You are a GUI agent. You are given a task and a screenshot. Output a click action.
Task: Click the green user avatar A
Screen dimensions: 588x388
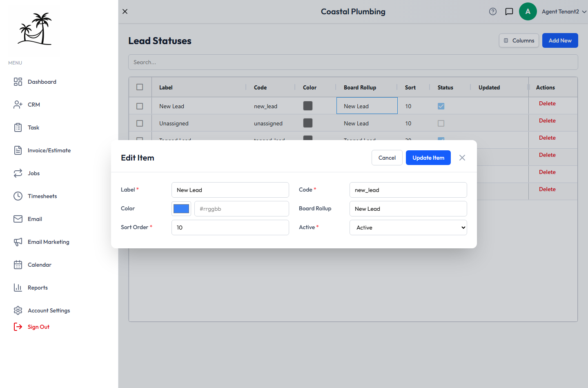pyautogui.click(x=528, y=11)
